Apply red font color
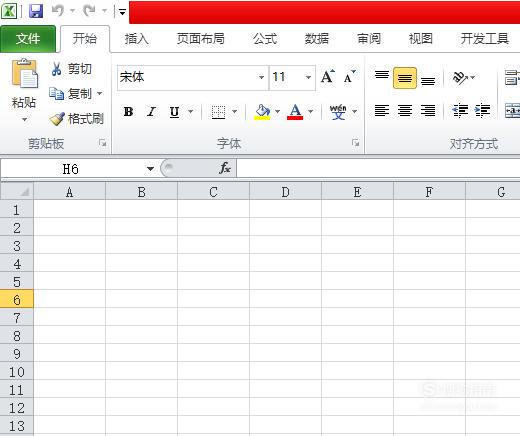Viewport: 520px width, 436px height. click(x=295, y=112)
